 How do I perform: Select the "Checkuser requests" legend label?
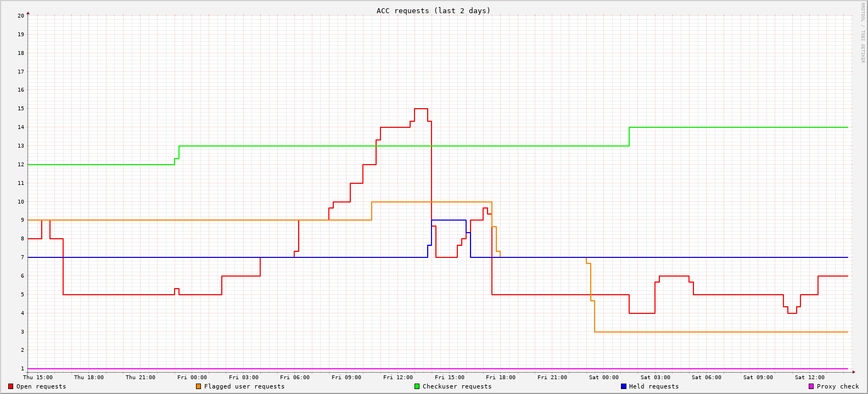(457, 386)
